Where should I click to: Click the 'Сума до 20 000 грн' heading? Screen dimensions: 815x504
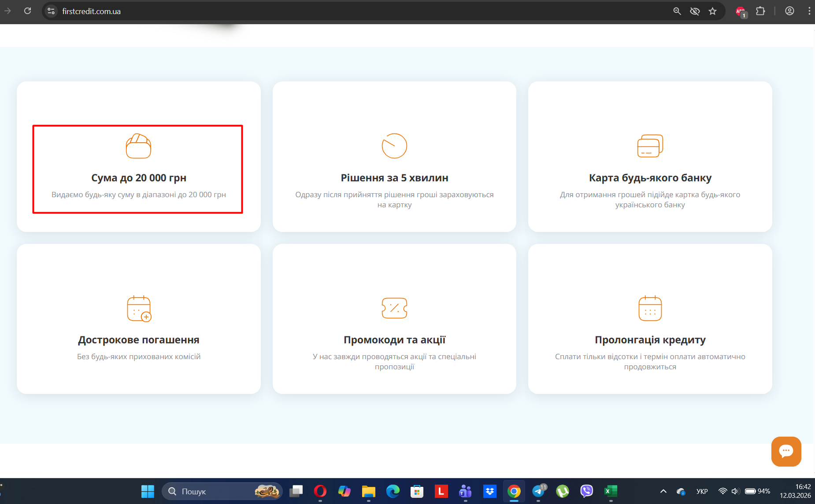tap(139, 178)
